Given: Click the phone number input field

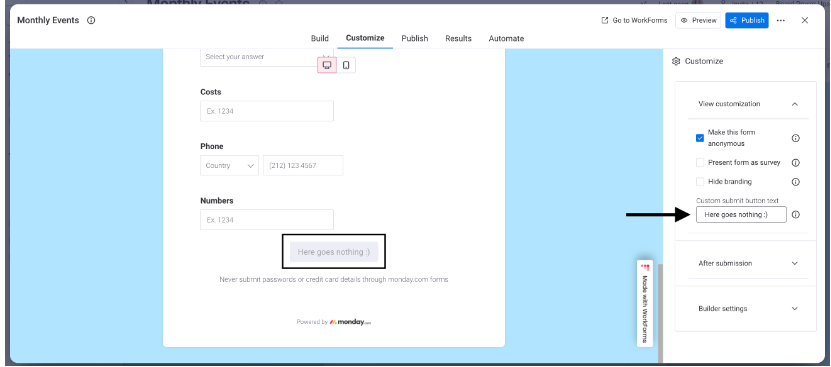Looking at the screenshot, I should click(x=303, y=165).
